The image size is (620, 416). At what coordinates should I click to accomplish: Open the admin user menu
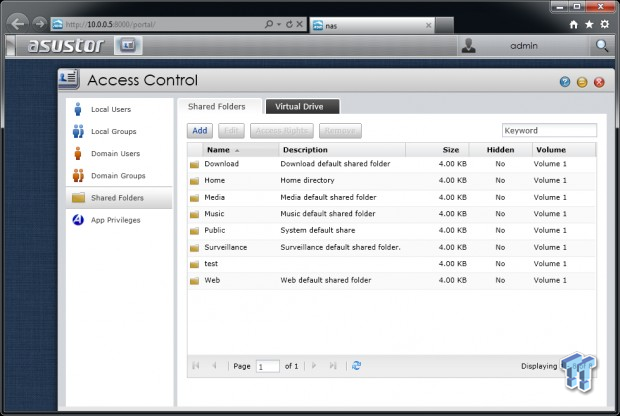point(524,46)
